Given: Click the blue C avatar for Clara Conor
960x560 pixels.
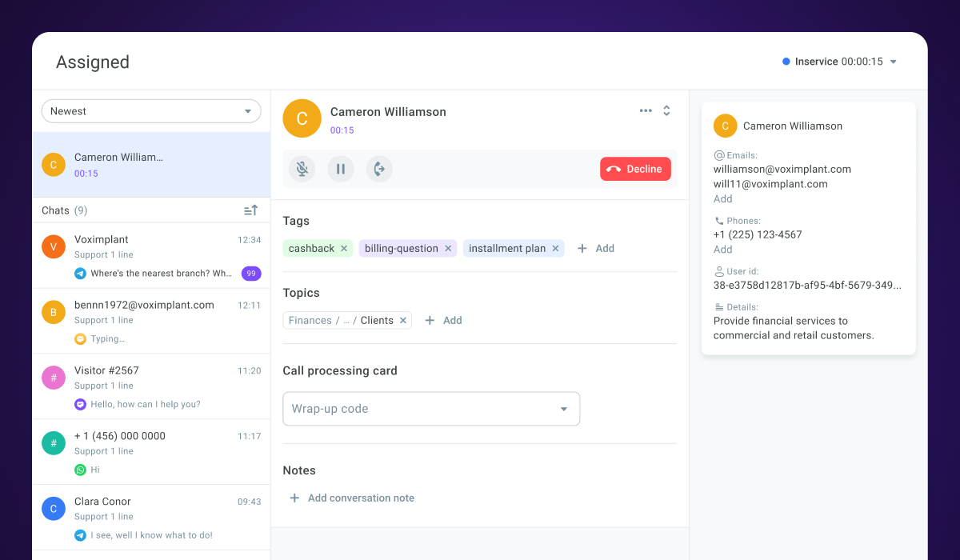Looking at the screenshot, I should 54,509.
